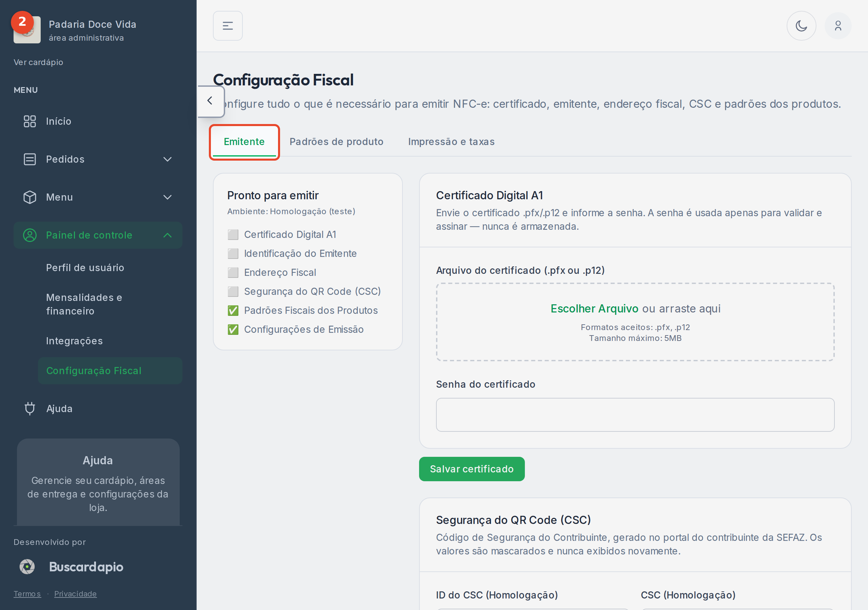Click Escolher Arquivo upload link
868x610 pixels.
(x=594, y=308)
